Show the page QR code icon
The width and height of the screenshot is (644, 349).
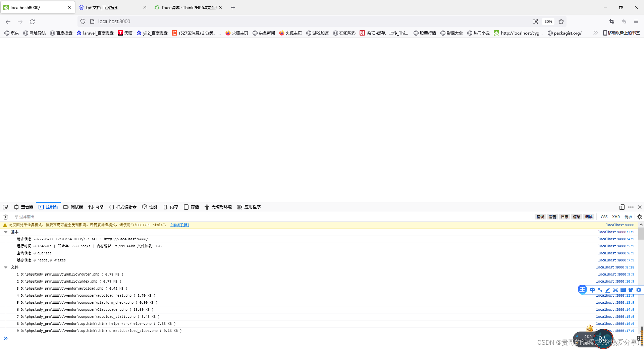point(535,21)
